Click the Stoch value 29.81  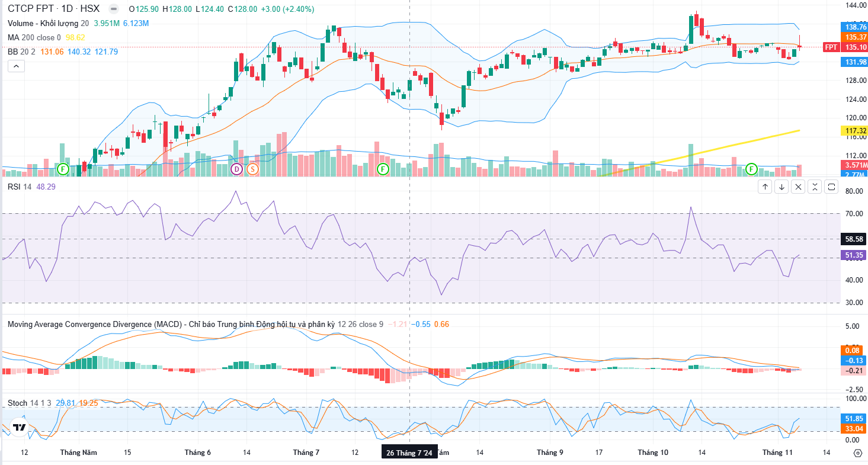pos(66,403)
